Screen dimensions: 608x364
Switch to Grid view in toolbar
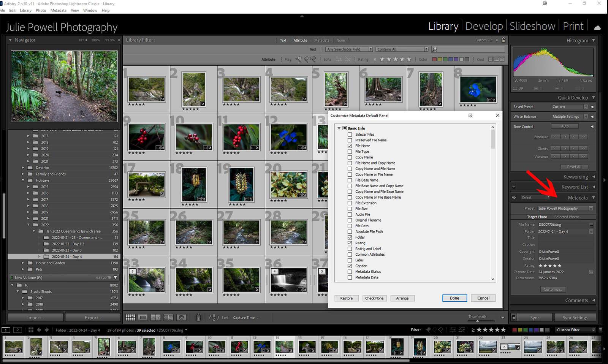(x=130, y=318)
